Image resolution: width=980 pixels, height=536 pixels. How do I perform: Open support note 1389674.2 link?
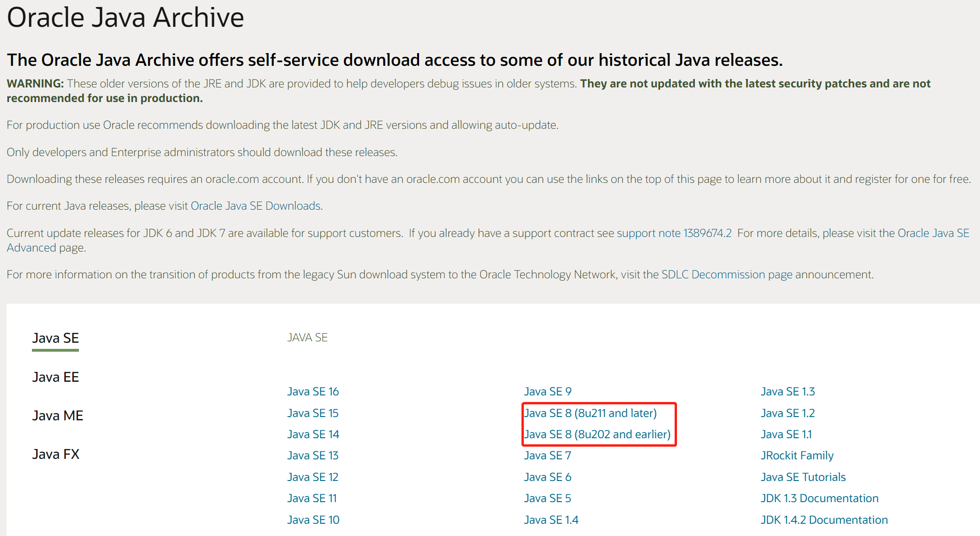(x=674, y=233)
